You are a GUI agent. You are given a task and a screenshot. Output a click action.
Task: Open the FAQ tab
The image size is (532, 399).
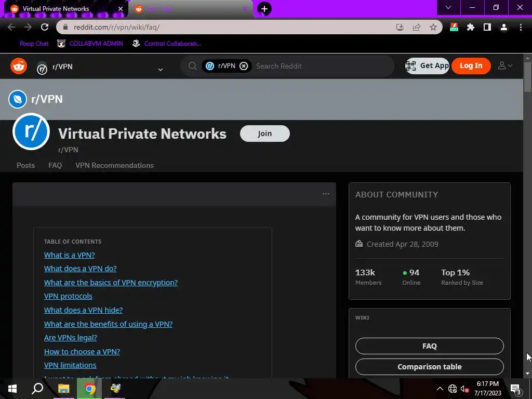(55, 165)
